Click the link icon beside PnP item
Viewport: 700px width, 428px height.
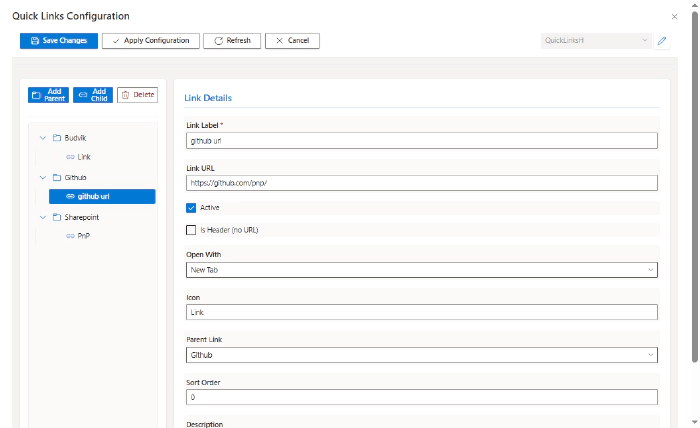tap(70, 236)
